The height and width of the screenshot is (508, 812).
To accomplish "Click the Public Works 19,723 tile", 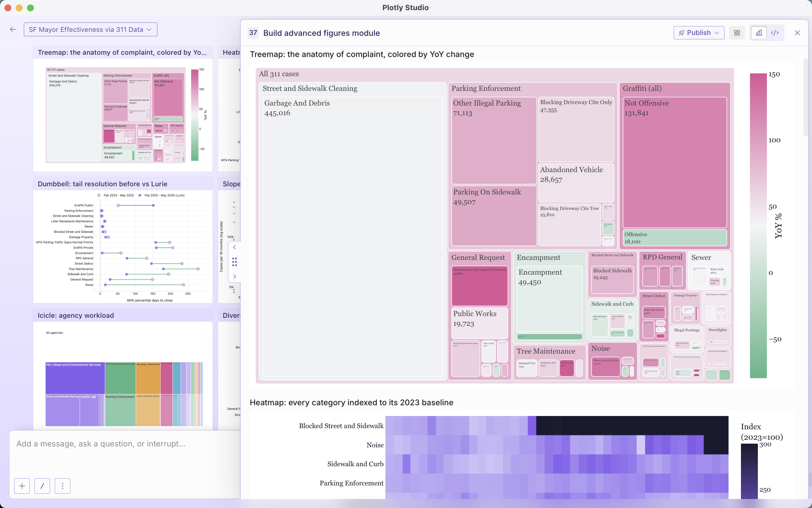I will pos(480,323).
